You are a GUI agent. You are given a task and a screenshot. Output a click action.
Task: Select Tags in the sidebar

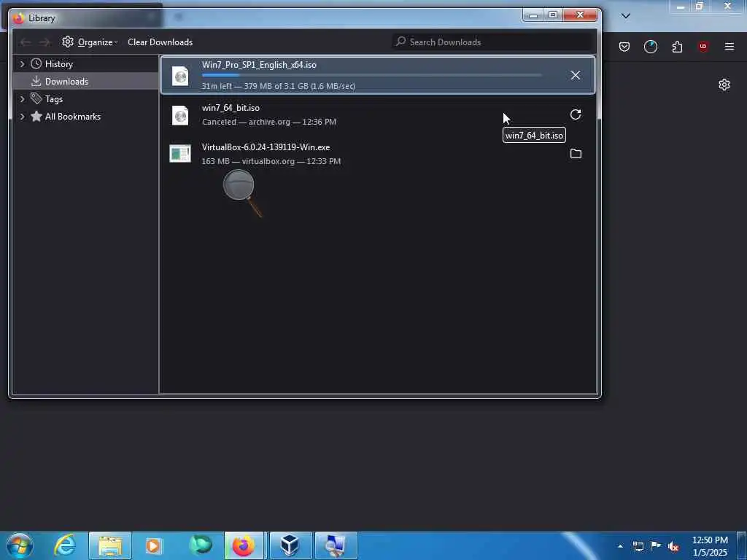(x=54, y=99)
